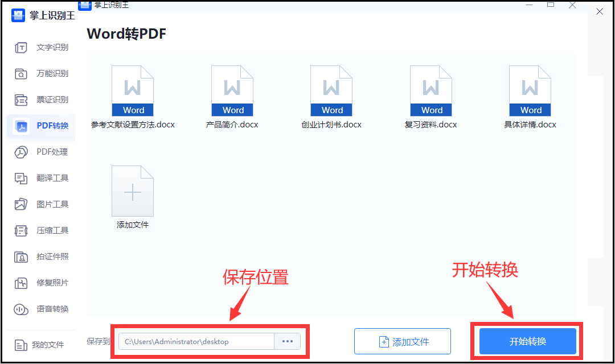Viewport: 615px width, 364px height.
Task: Open the 拍证件照 ID photo icon
Action: [21, 257]
